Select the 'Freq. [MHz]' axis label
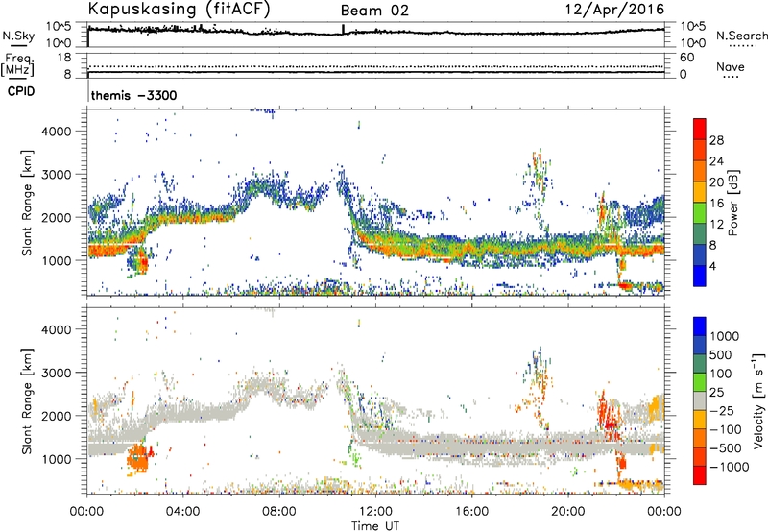Screen dimensions: 768x532 coord(17,65)
